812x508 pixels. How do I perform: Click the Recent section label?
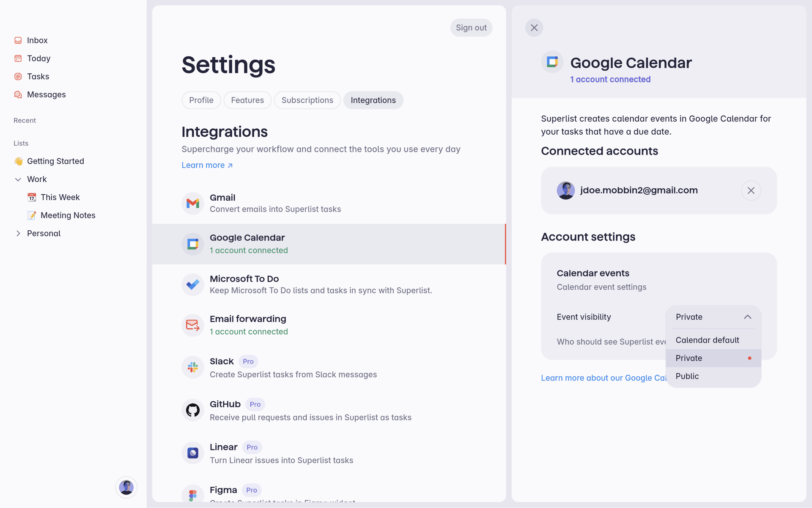point(25,121)
